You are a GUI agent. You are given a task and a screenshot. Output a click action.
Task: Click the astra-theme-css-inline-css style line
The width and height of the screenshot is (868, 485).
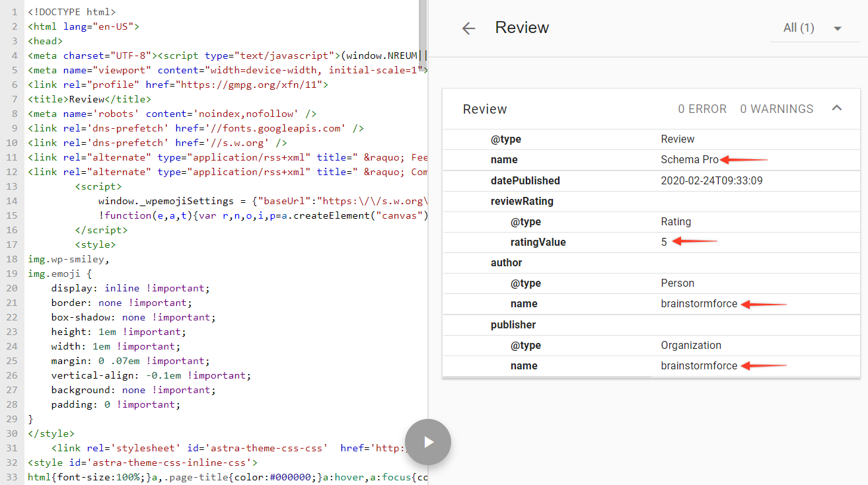coord(143,463)
